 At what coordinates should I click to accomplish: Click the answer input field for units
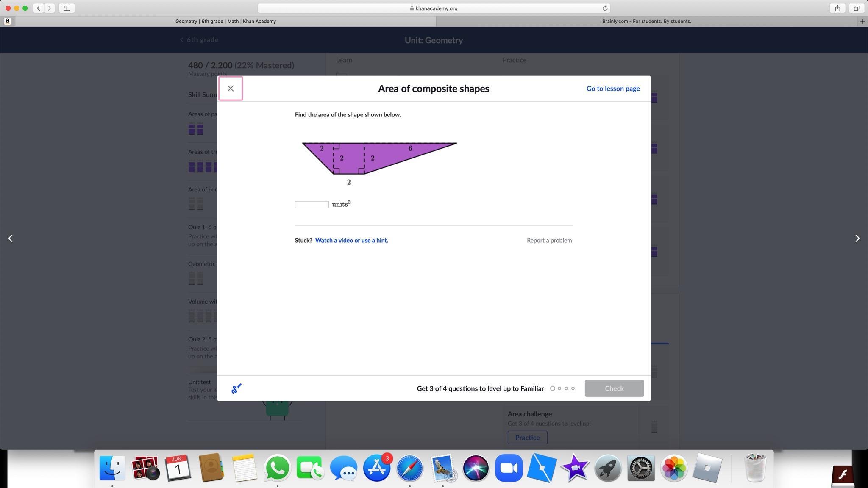tap(312, 205)
